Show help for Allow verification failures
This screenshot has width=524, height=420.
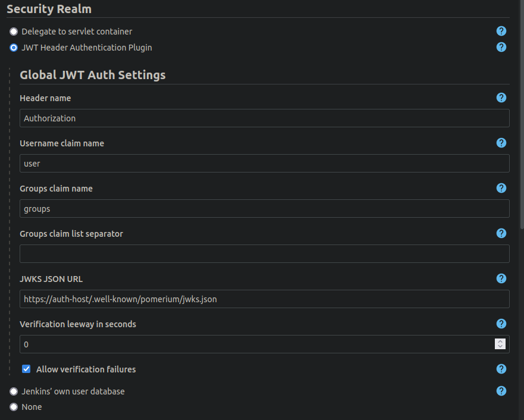(501, 369)
